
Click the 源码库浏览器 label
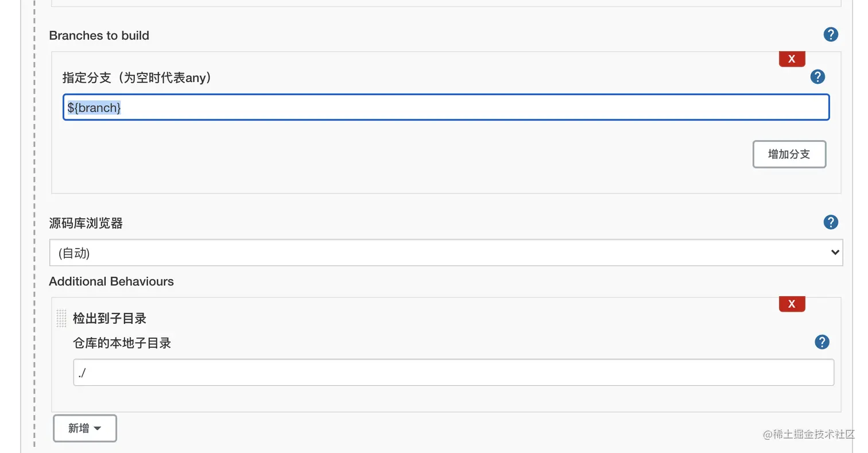pos(86,223)
